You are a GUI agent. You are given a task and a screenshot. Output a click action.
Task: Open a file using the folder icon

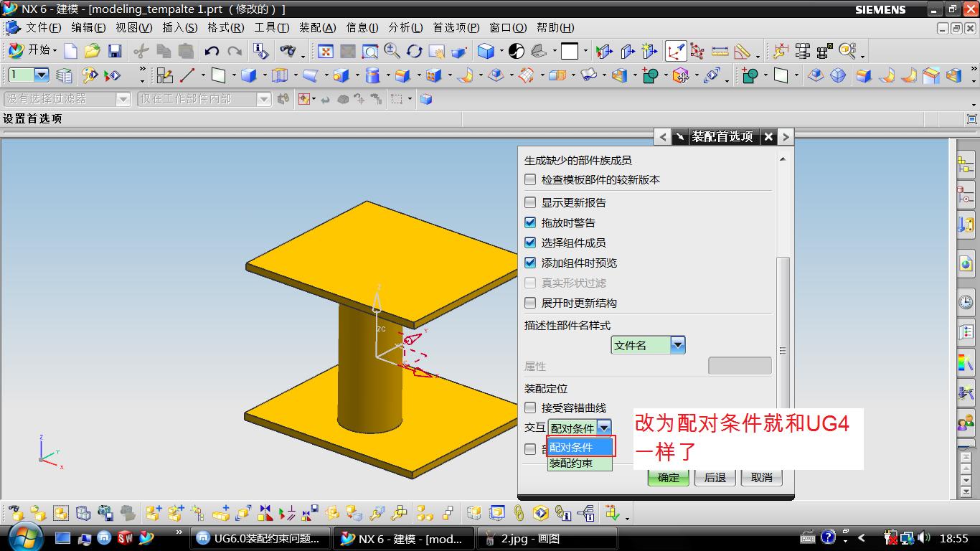click(92, 51)
